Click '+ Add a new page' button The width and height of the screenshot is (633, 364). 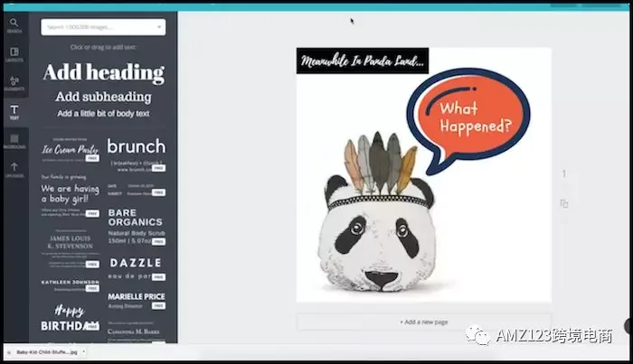coord(424,322)
